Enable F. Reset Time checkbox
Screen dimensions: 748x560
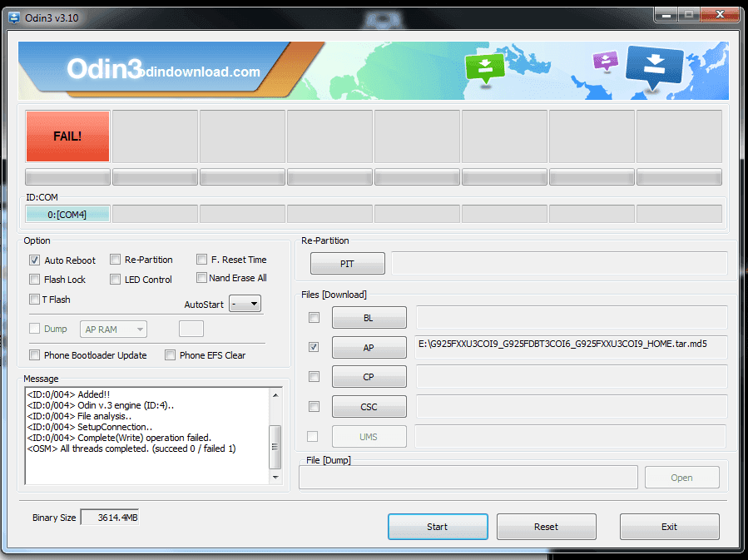pos(202,259)
